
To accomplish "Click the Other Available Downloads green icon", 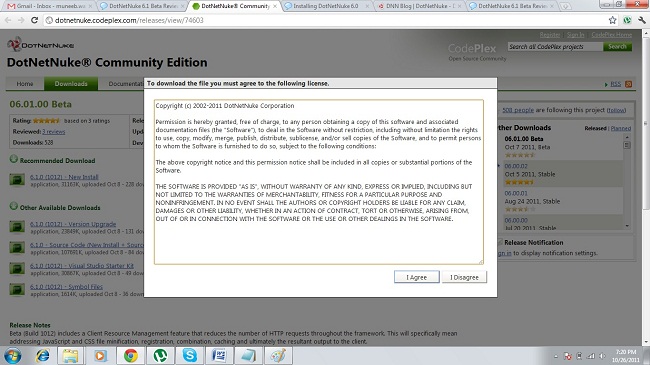I will (14, 206).
